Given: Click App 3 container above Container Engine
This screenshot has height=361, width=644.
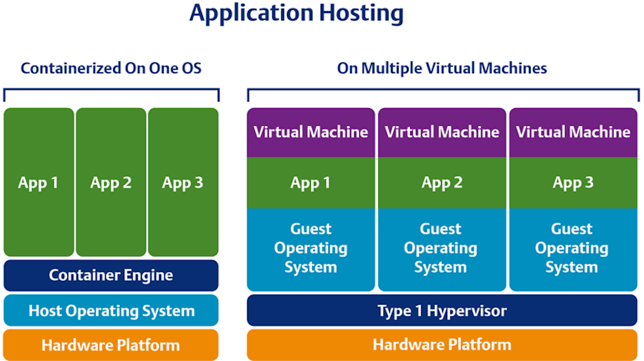Looking at the screenshot, I should (x=183, y=182).
